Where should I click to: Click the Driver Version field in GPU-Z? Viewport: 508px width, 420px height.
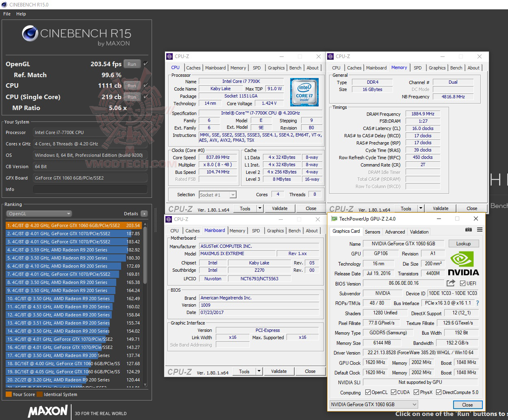tap(420, 353)
